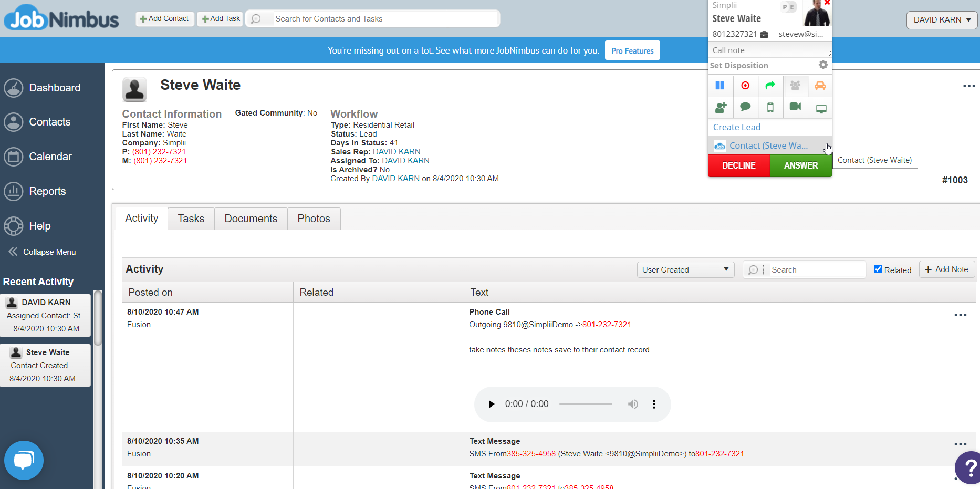Open Help in the sidebar

(27, 226)
